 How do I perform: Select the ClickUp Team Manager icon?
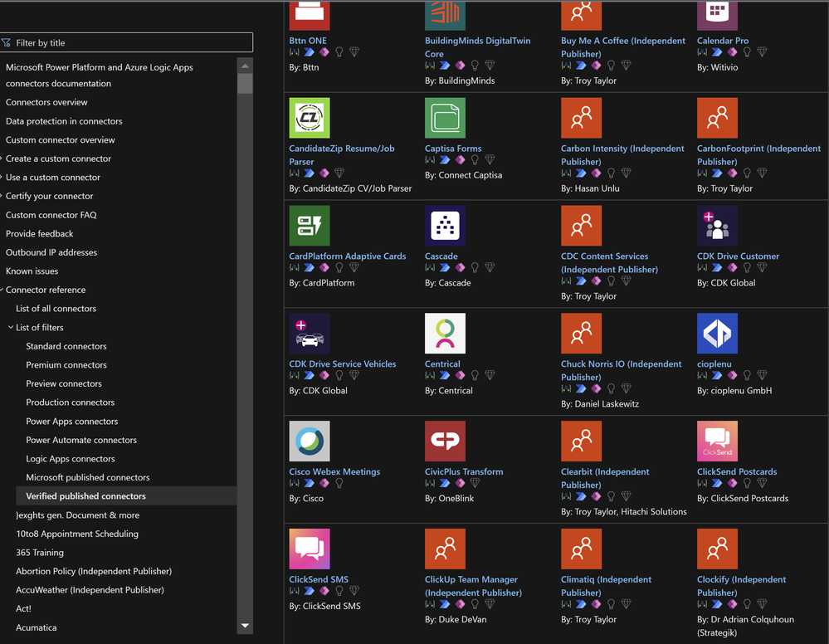[445, 549]
